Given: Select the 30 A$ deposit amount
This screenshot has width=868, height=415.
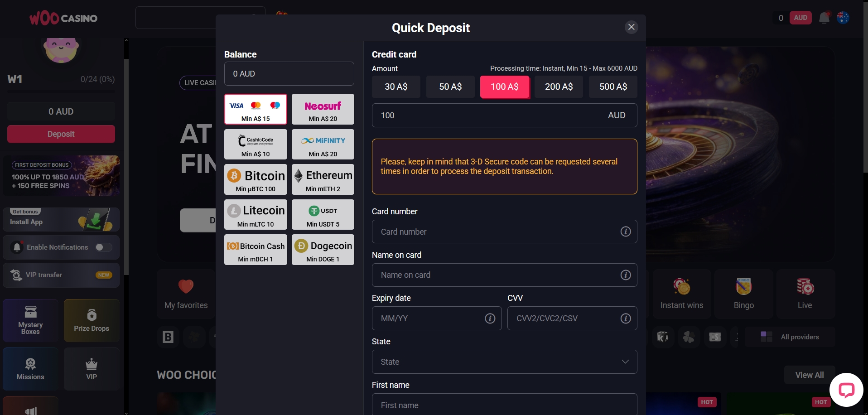Looking at the screenshot, I should (x=396, y=87).
